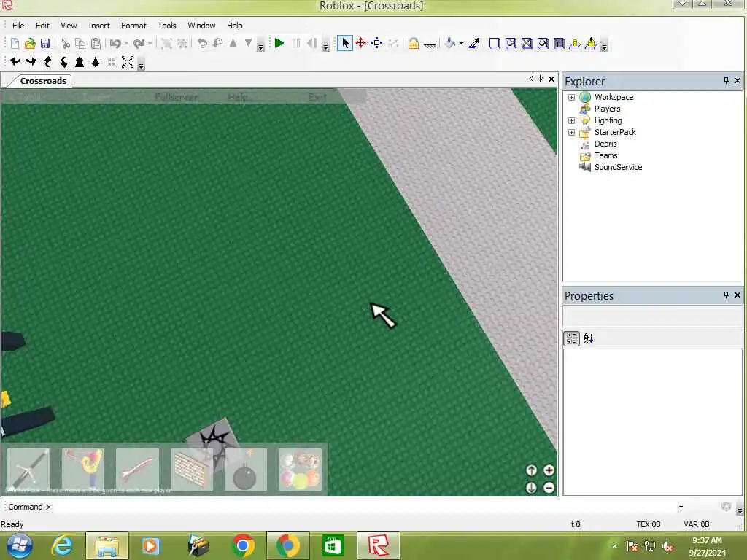The width and height of the screenshot is (747, 560).
Task: Click the Cut scissors icon
Action: coord(66,43)
